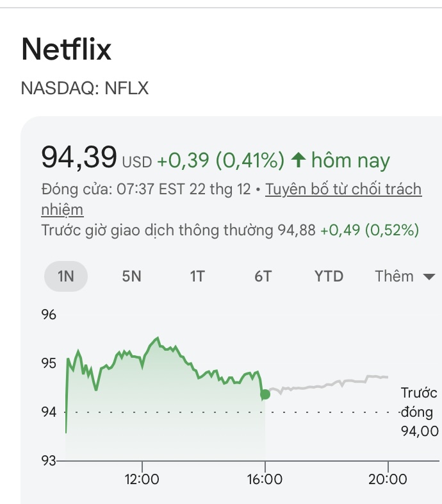This screenshot has width=442, height=504.
Task: Switch chart to YTD range
Action: point(329,276)
